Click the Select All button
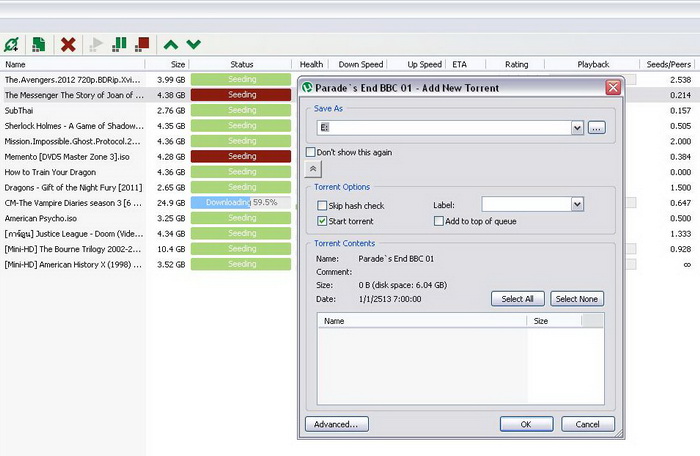 (517, 299)
